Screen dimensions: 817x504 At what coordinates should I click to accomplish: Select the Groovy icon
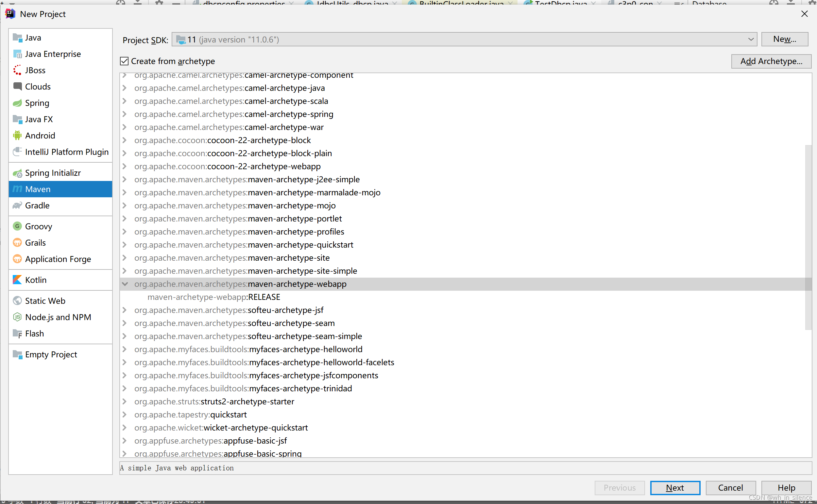point(17,226)
